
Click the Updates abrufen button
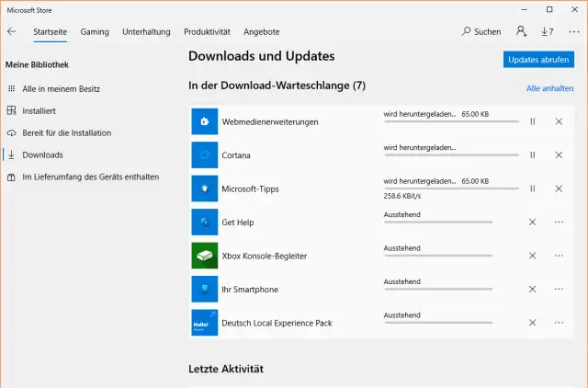pyautogui.click(x=538, y=59)
